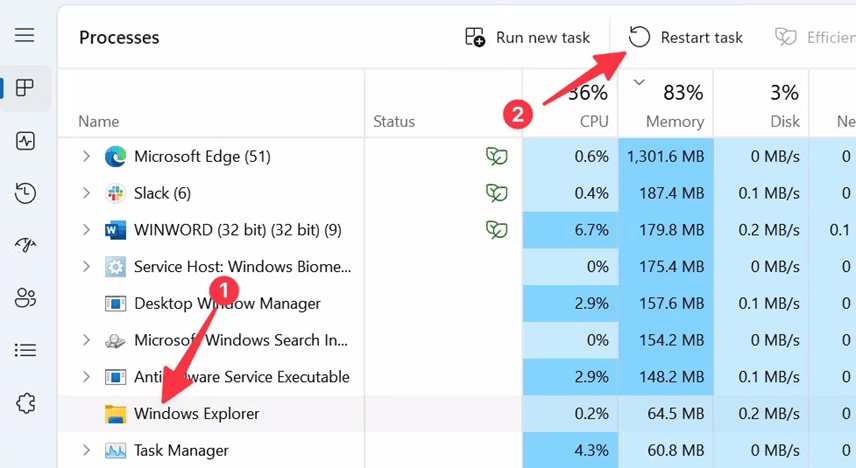The height and width of the screenshot is (468, 856).
Task: Click the Restart task circular arrow icon
Action: 639,37
